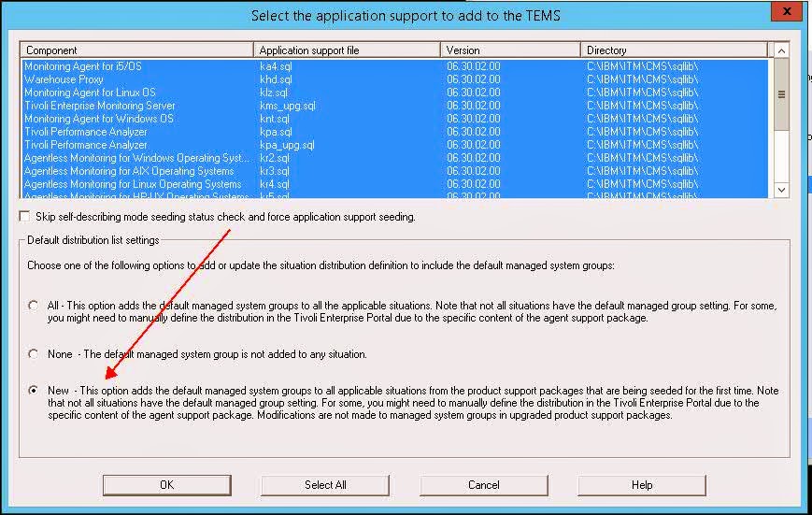Select Monitoring Agent for Windows OS row
This screenshot has height=515, width=812.
tap(394, 119)
